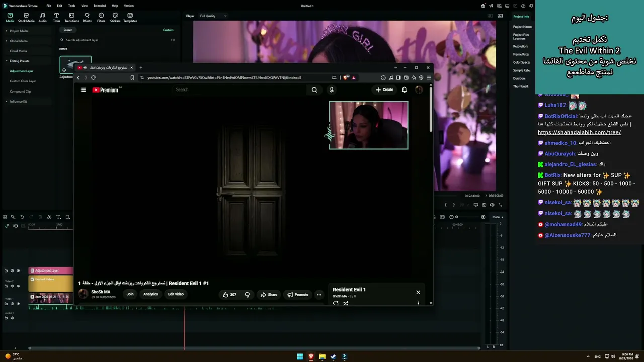
Task: Click the Join button under the video
Action: click(130, 294)
